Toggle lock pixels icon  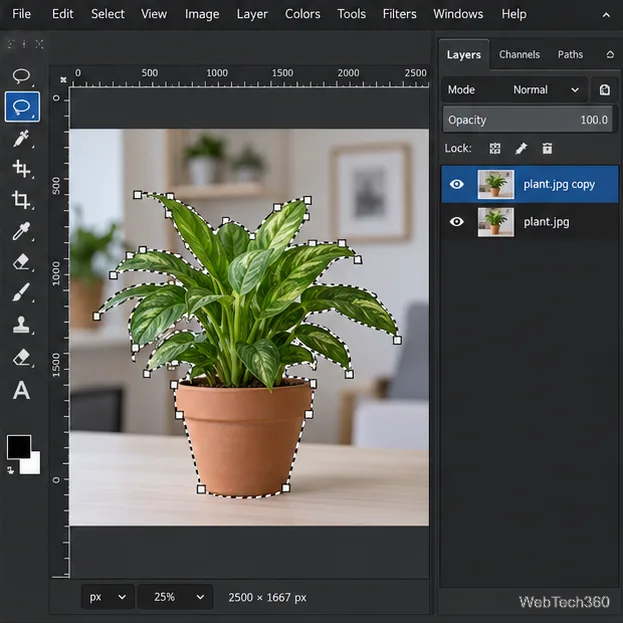(x=521, y=149)
